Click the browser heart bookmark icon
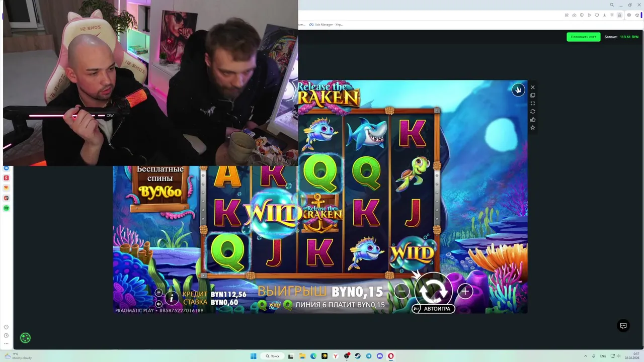 tap(597, 15)
